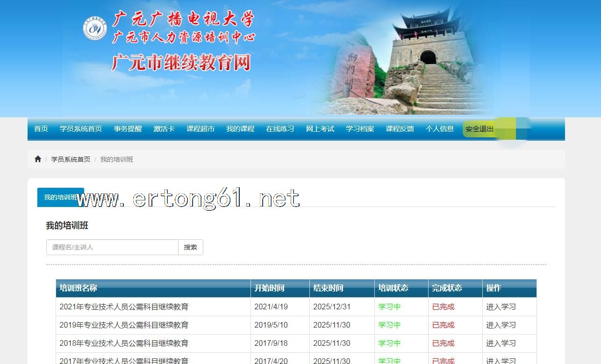Focus the 课程名/主讲人 search field
Image resolution: width=601 pixels, height=364 pixels.
(112, 247)
